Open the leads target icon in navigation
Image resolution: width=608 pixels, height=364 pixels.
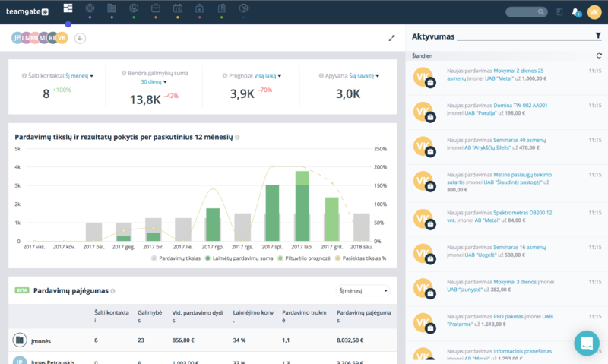click(90, 8)
